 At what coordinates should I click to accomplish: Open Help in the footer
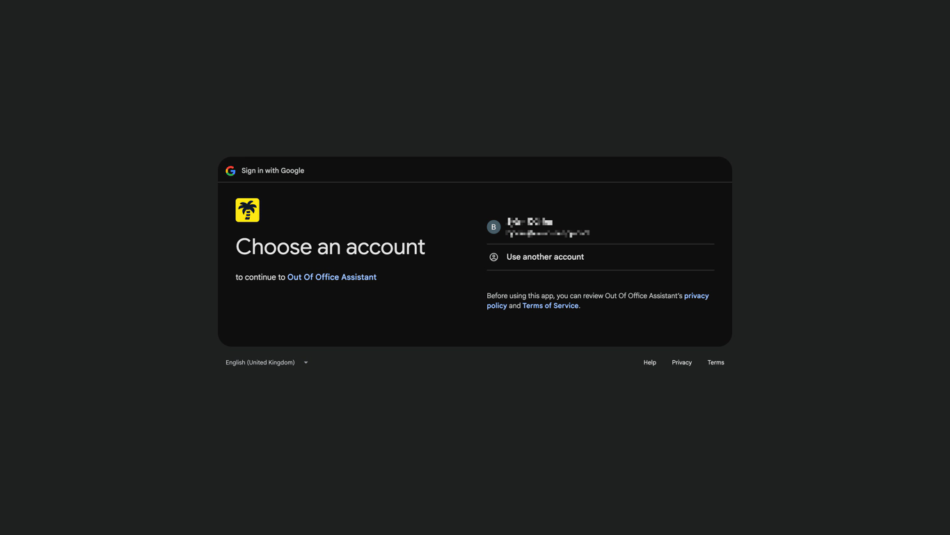click(x=649, y=362)
